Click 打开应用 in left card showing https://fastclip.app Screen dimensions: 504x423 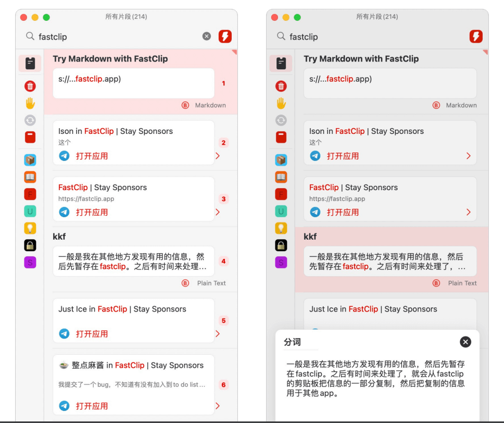tap(92, 213)
